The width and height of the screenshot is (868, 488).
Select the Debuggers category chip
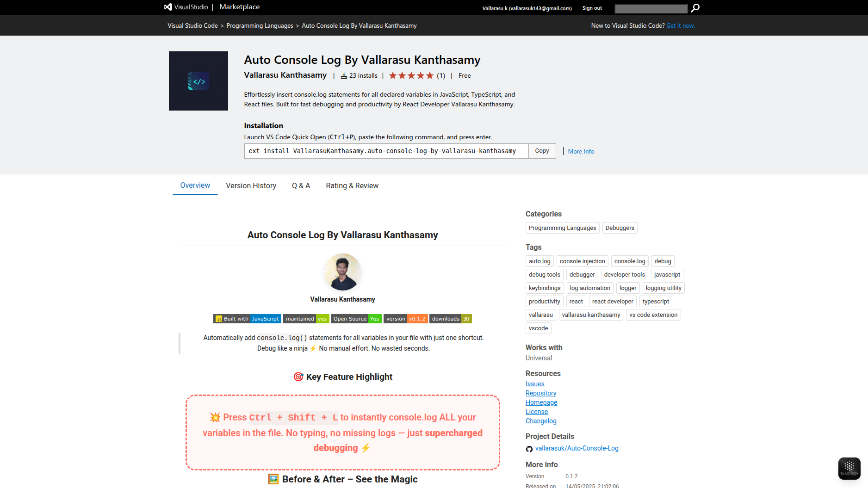click(620, 228)
